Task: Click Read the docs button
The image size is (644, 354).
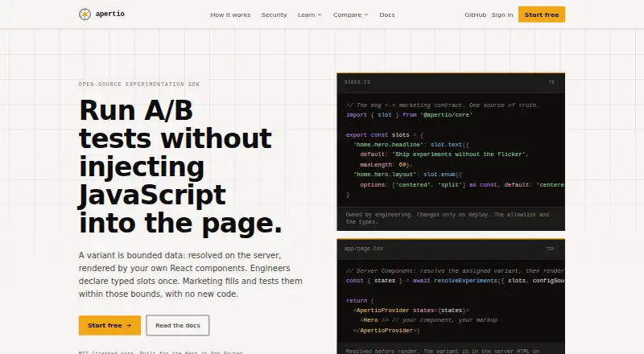Action: [177, 325]
